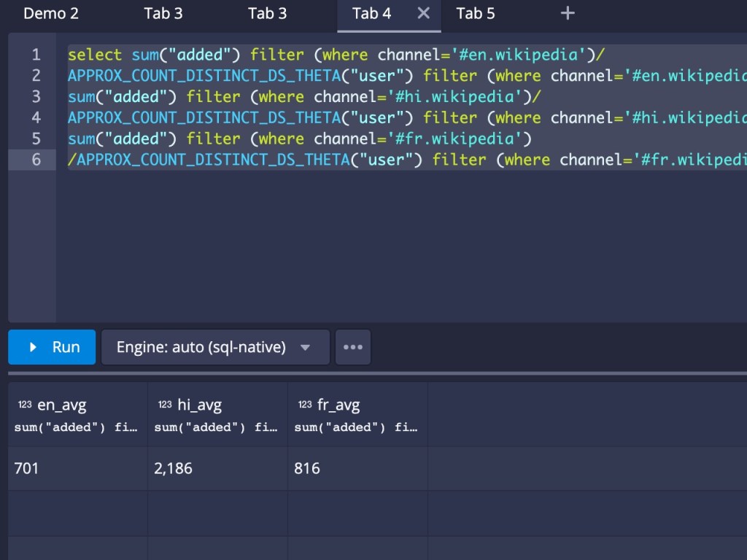Image resolution: width=747 pixels, height=560 pixels.
Task: Close Tab 4 using its X icon
Action: (x=424, y=13)
